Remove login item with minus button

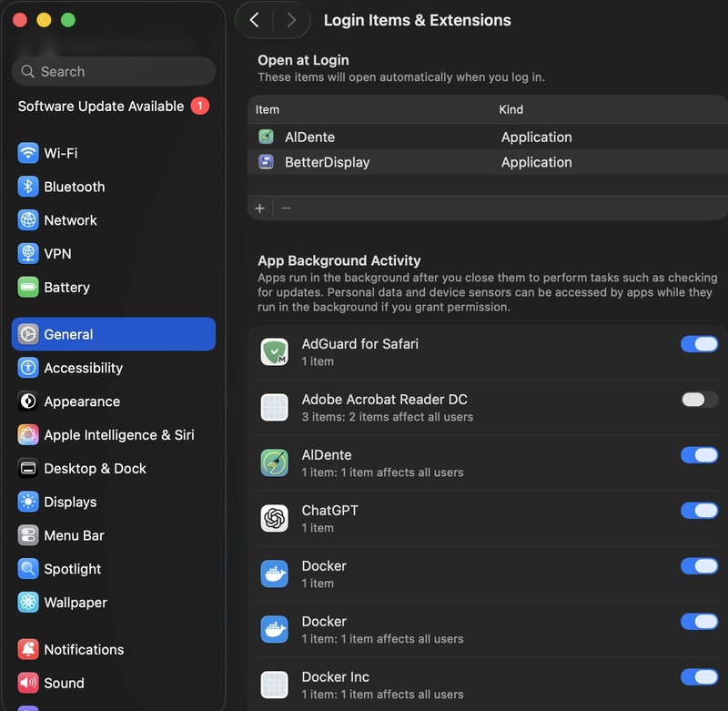tap(286, 208)
